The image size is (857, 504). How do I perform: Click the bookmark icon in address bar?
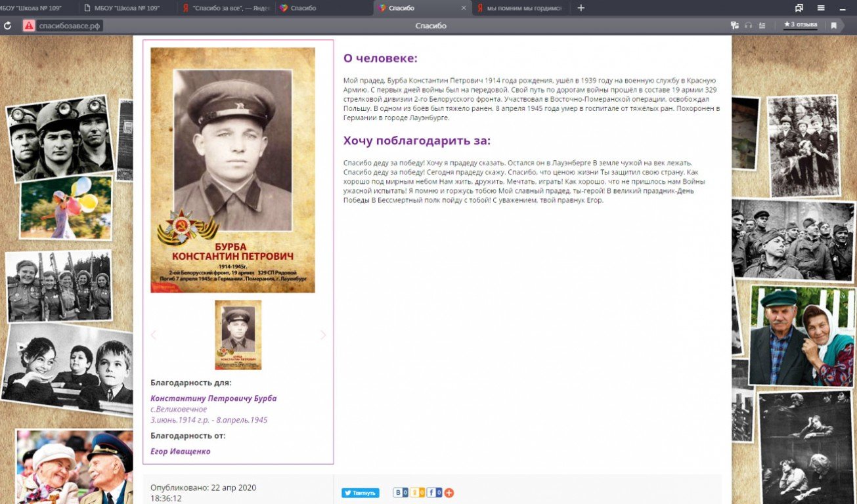(x=833, y=26)
